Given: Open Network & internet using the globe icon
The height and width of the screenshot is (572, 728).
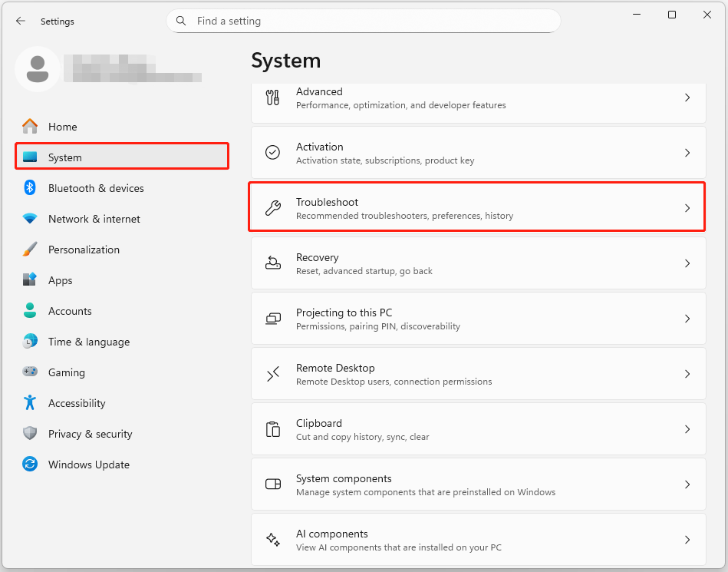Looking at the screenshot, I should pyautogui.click(x=29, y=219).
